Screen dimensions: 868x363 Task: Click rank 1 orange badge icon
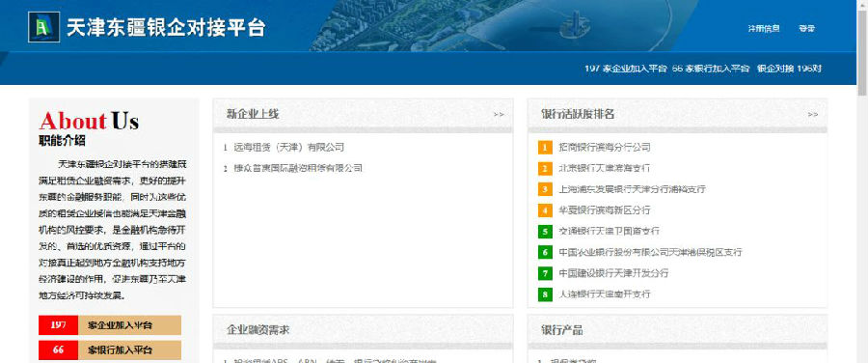click(545, 148)
